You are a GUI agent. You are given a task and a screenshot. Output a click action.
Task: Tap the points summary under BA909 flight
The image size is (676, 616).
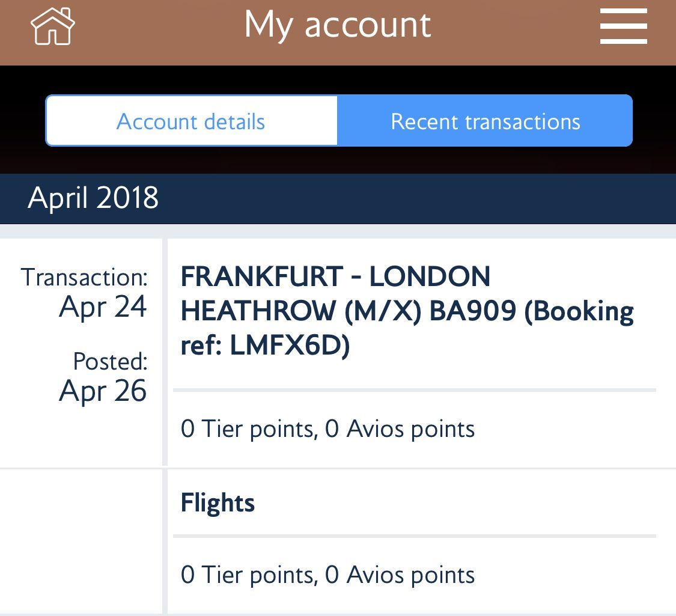[327, 429]
